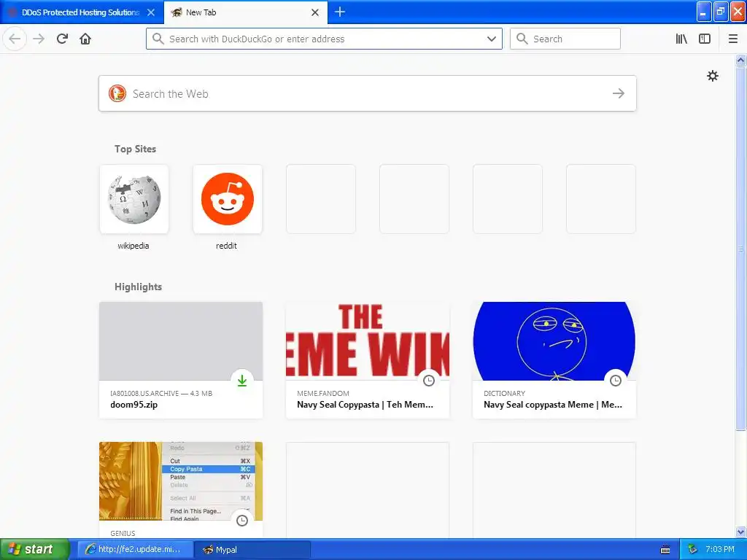Go forward with the forward arrow
This screenshot has width=747, height=560.
tap(39, 39)
